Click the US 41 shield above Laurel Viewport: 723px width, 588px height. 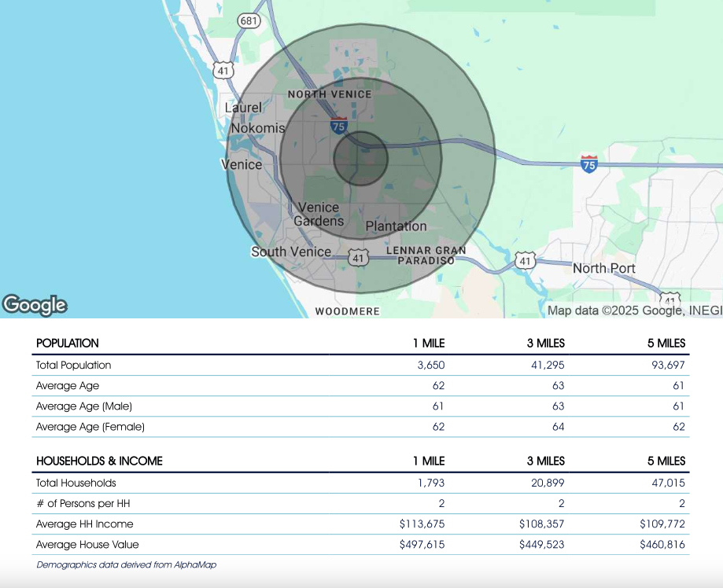coord(224,71)
